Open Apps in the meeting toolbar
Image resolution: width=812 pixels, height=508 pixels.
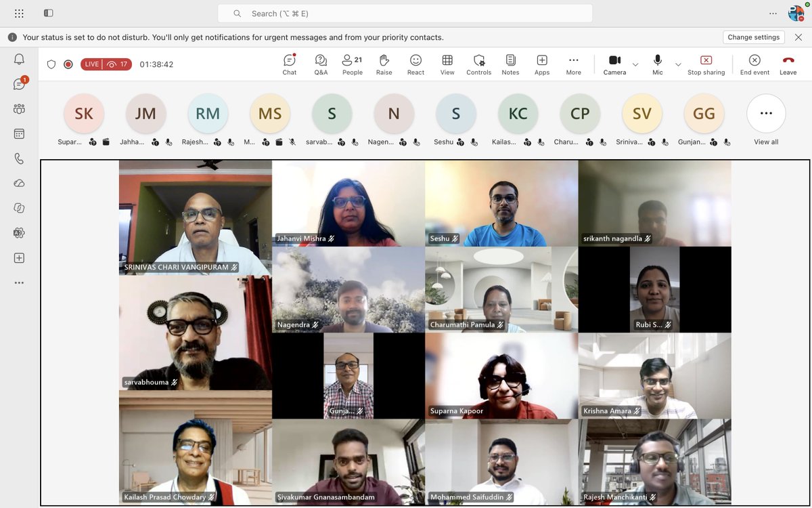point(542,64)
